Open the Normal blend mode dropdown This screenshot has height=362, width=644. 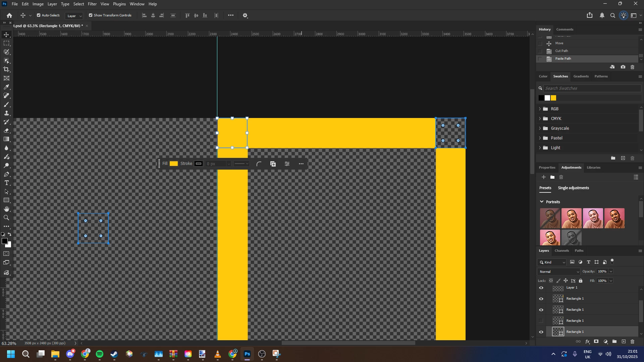pos(558,271)
